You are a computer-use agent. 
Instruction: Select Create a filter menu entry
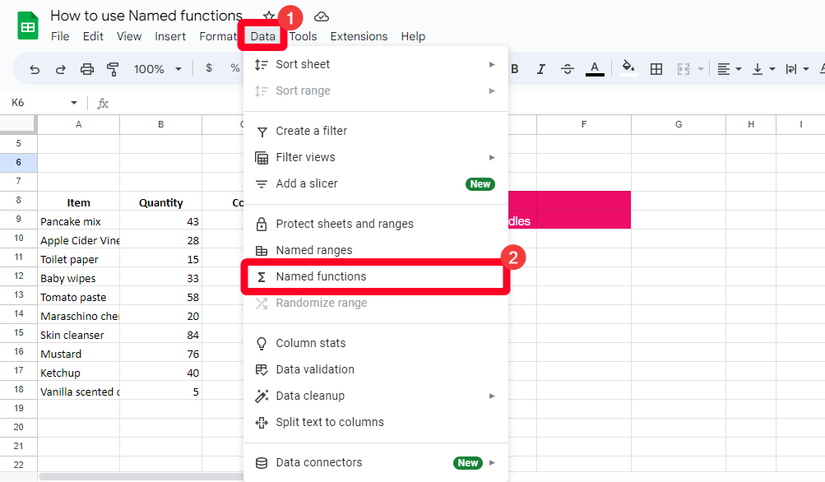pos(311,131)
